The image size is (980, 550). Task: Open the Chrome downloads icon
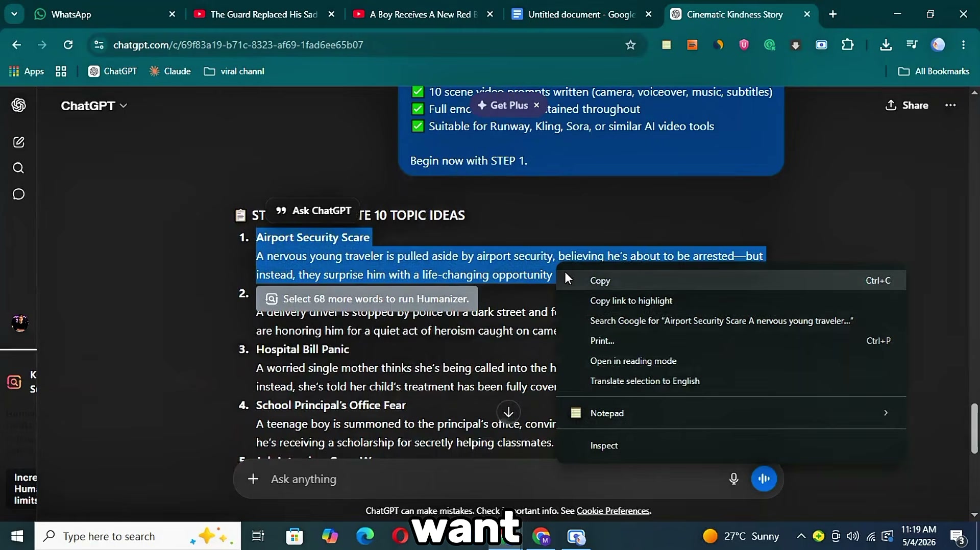[x=886, y=45]
